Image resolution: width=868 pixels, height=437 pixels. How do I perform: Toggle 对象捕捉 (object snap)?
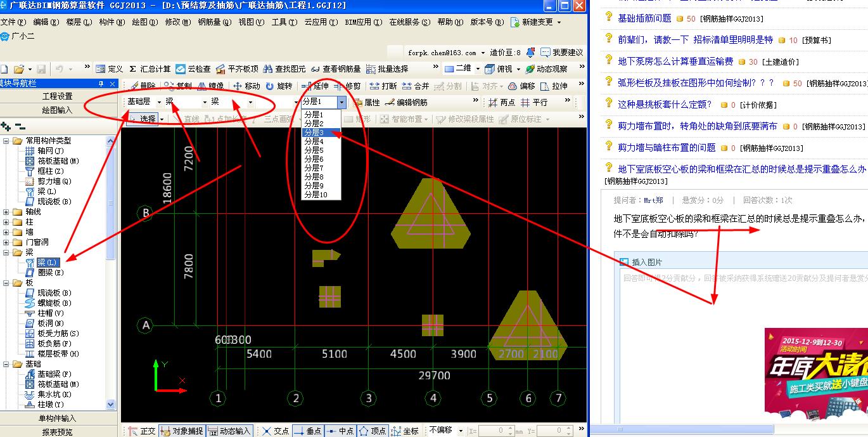click(182, 431)
